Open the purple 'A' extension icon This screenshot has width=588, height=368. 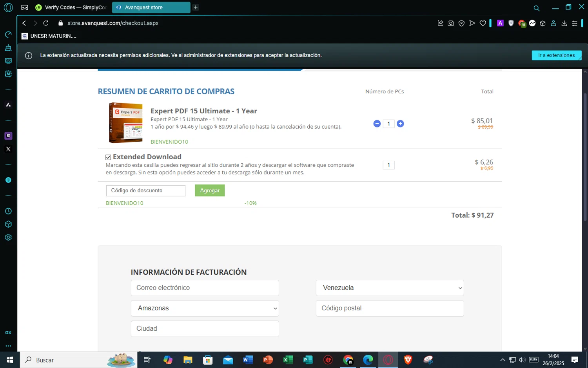[500, 23]
